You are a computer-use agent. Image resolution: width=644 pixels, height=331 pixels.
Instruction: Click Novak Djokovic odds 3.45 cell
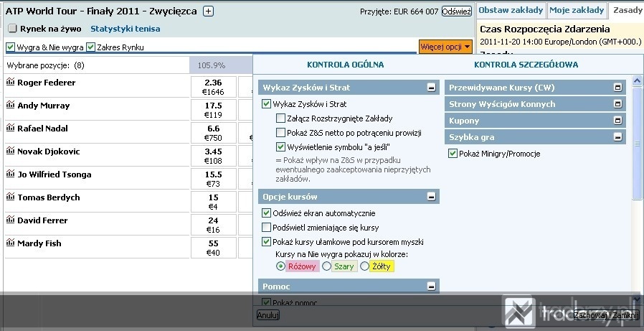coord(214,156)
